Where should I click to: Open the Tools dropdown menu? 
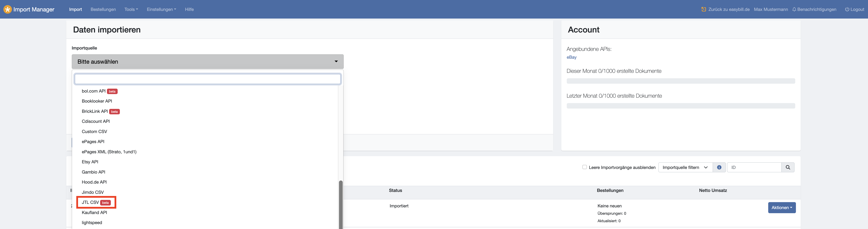(x=131, y=10)
